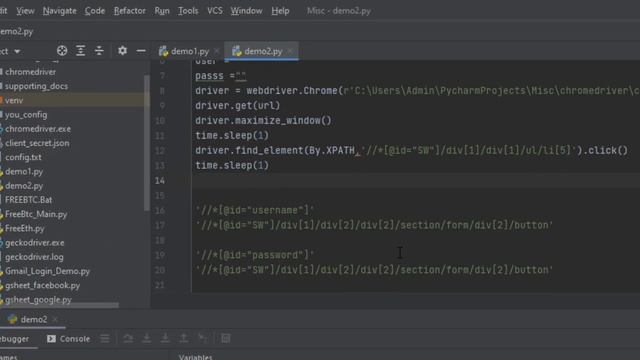Select gsheet_facebook.py file

(42, 286)
